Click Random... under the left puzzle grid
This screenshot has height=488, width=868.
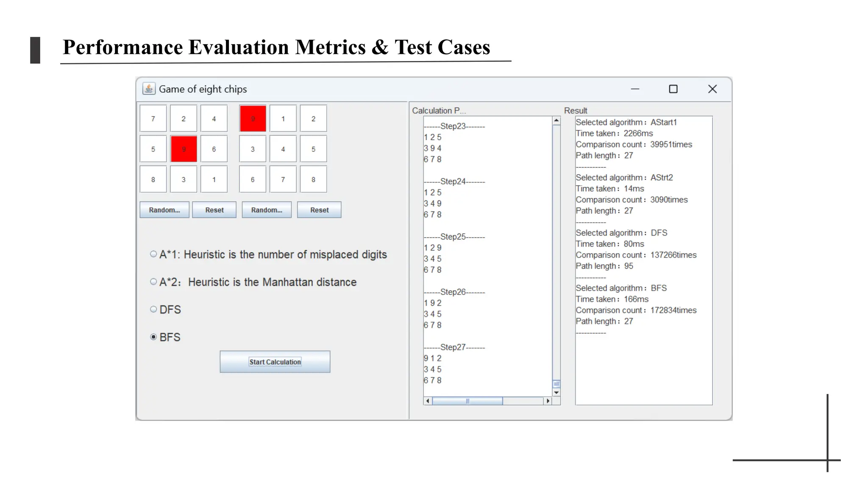click(164, 210)
